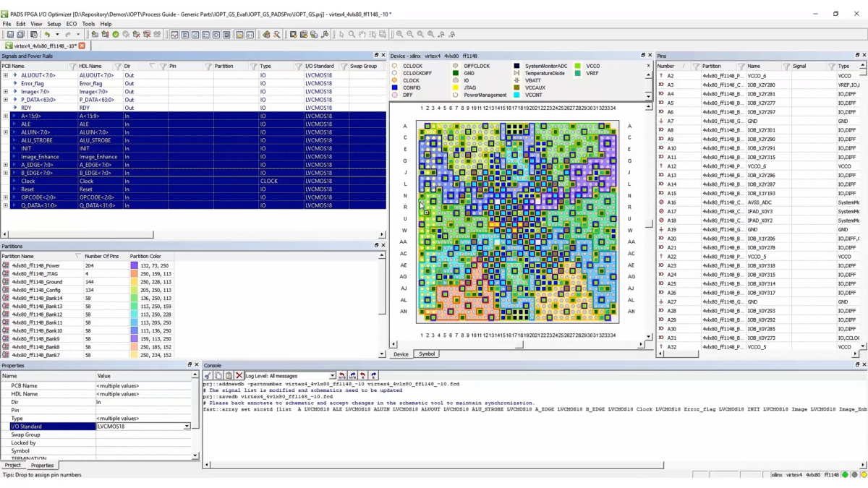This screenshot has height=488, width=868.
Task: Click filter funnel beside PCB Name column
Action: [72, 66]
